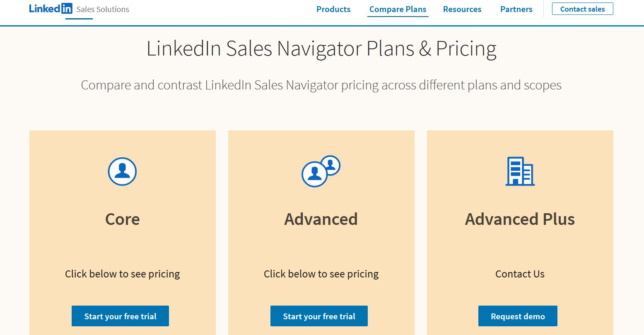Viewport: 644px width, 335px height.
Task: Click the Advanced plan two-users icon
Action: [321, 171]
